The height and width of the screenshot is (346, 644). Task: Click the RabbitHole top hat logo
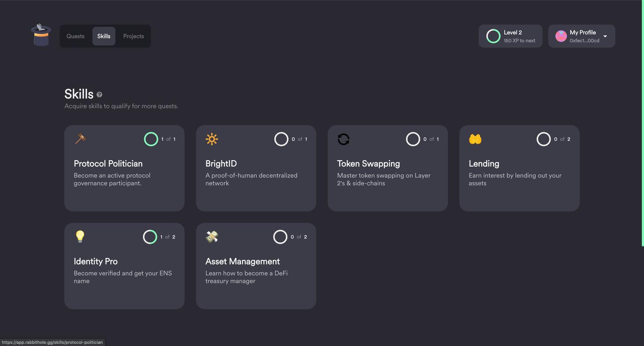41,35
